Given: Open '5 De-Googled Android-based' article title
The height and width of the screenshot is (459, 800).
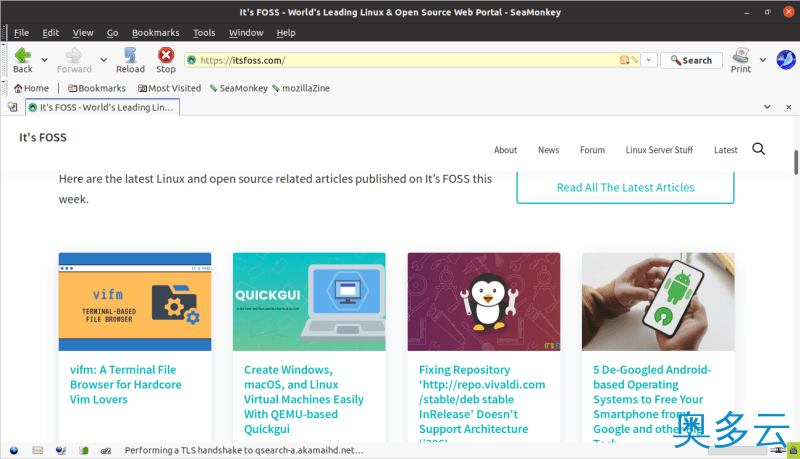Looking at the screenshot, I should point(652,403).
